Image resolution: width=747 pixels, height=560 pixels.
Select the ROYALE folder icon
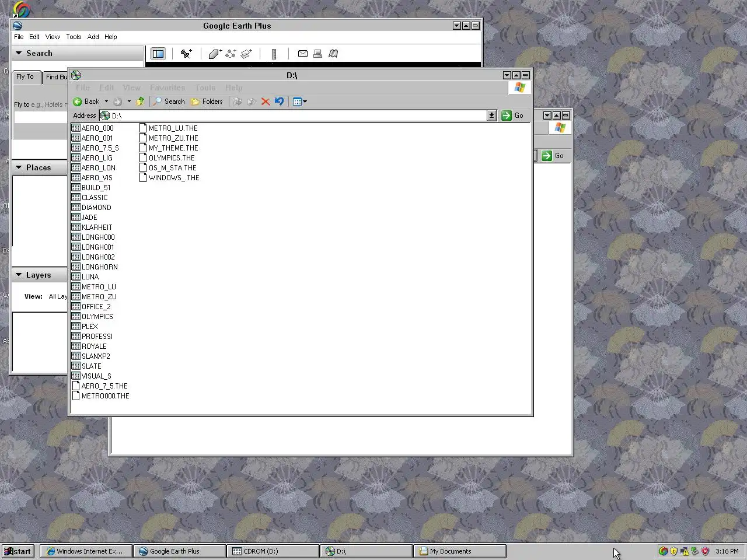(76, 346)
